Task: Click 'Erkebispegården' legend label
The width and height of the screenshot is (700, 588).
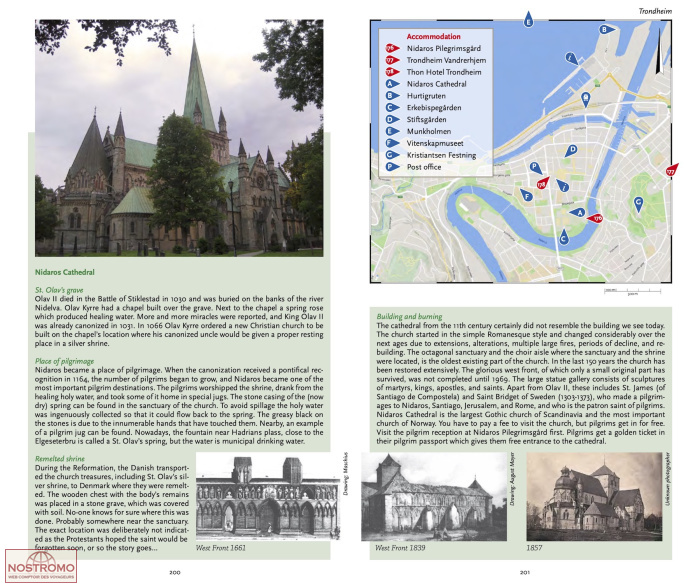Action: click(434, 108)
